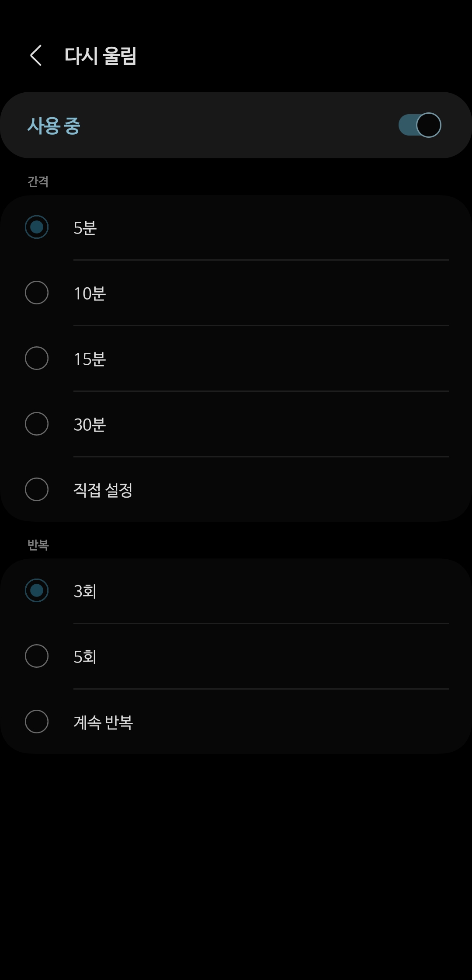Pick the 15분 radio circle
This screenshot has height=980, width=472.
pyautogui.click(x=37, y=358)
